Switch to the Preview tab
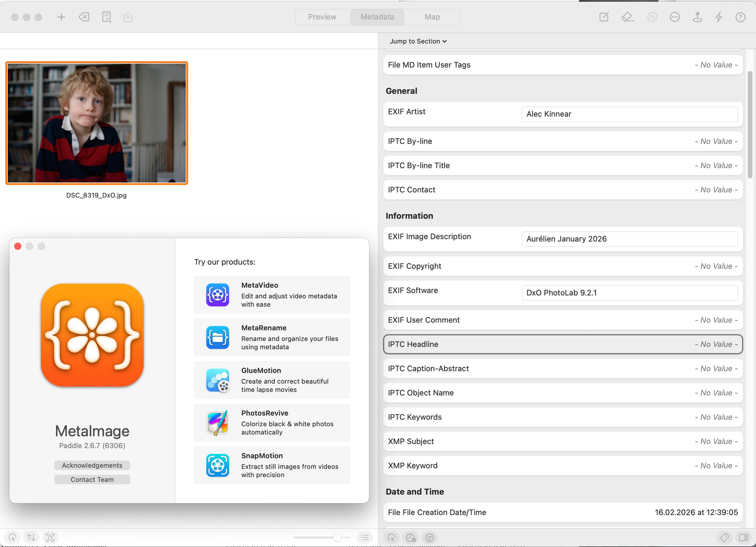This screenshot has width=756, height=547. [322, 17]
